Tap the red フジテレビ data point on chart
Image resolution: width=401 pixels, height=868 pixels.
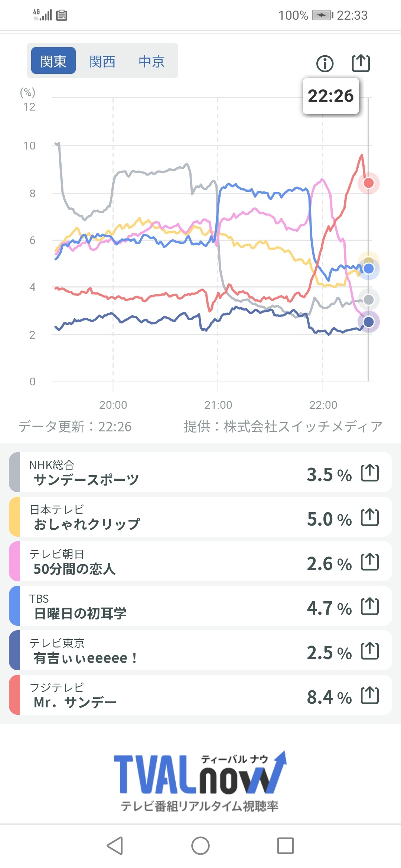(368, 183)
